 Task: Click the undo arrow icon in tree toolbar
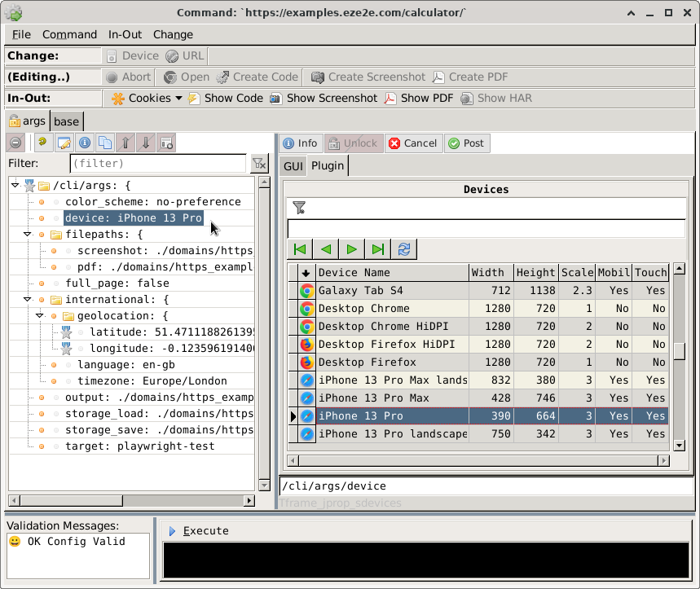pos(42,143)
